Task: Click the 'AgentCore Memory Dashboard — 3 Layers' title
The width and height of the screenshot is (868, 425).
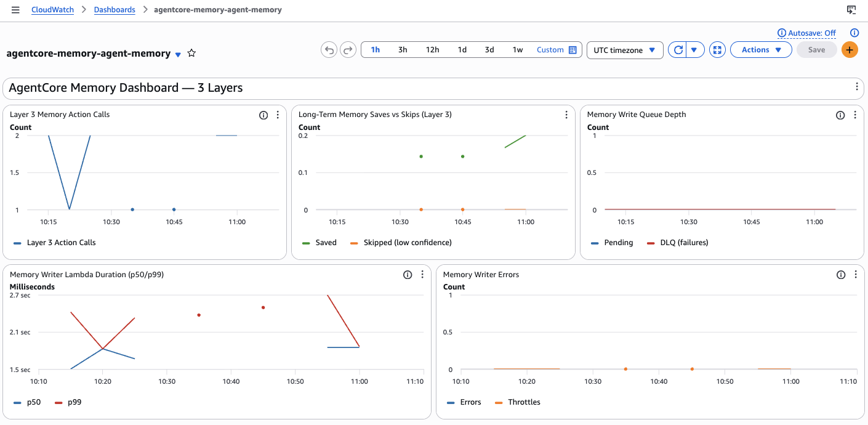Action: pos(126,87)
